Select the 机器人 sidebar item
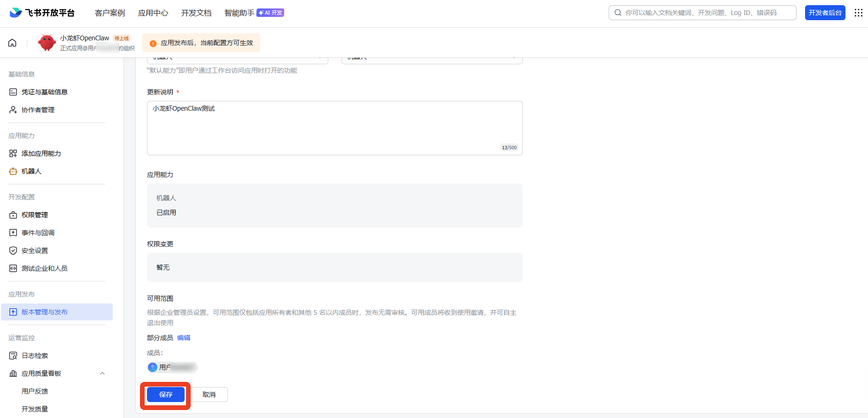Image resolution: width=868 pixels, height=418 pixels. tap(31, 171)
